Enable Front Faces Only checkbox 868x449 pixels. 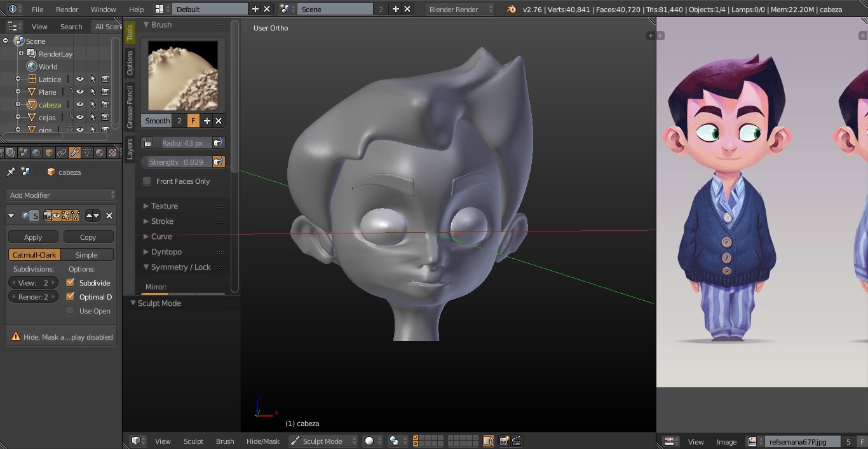147,181
